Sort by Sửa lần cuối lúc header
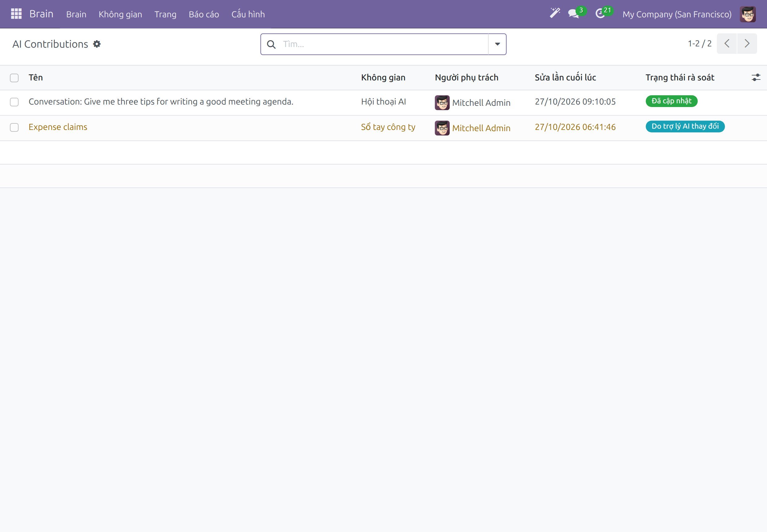This screenshot has width=767, height=532. pos(565,78)
